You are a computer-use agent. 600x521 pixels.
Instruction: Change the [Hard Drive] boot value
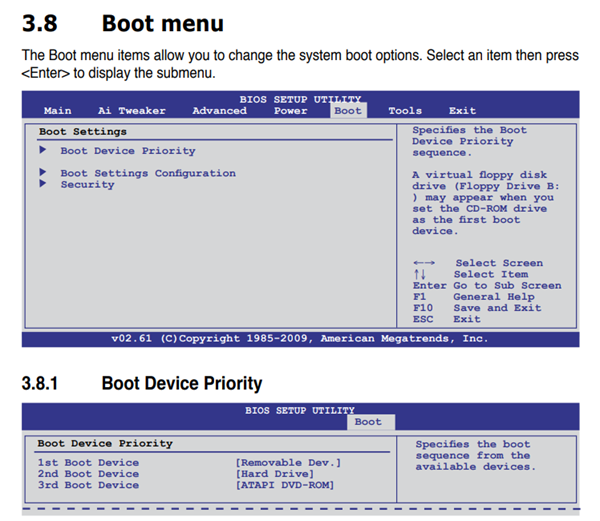pos(271,474)
